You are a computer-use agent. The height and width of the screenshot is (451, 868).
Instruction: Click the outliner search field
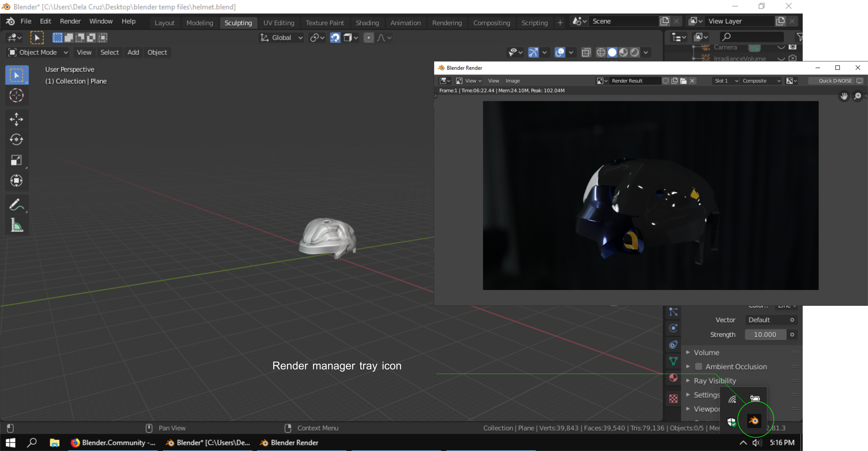[751, 37]
